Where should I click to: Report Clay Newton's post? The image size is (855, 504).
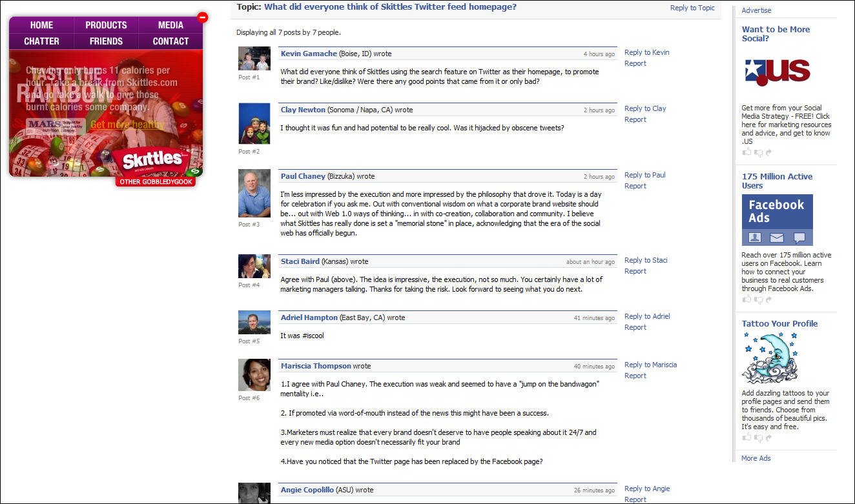click(635, 119)
